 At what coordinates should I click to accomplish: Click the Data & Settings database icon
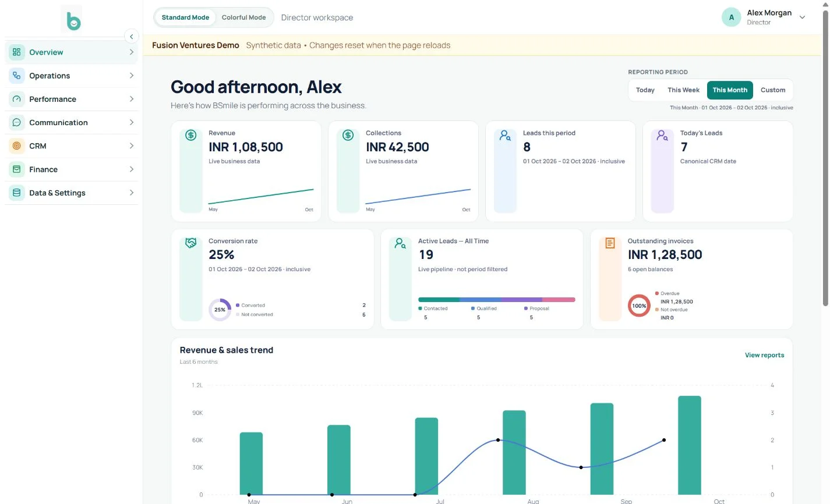pos(16,193)
